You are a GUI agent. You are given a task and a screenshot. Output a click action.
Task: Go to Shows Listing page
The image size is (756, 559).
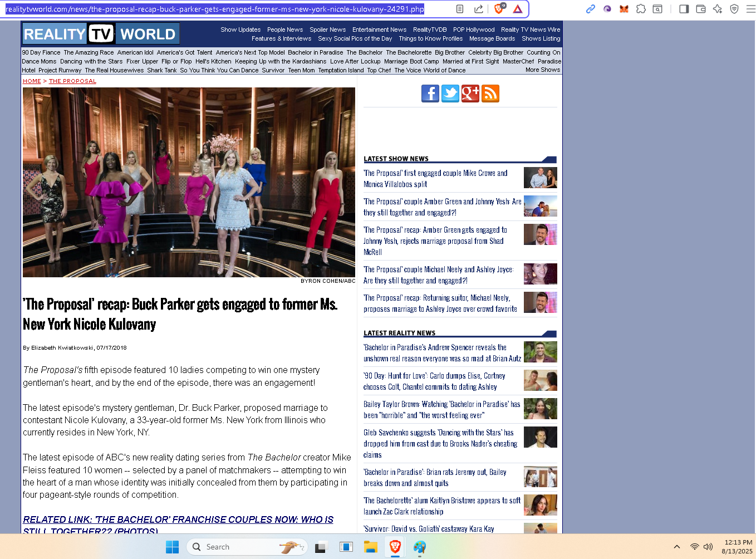541,38
